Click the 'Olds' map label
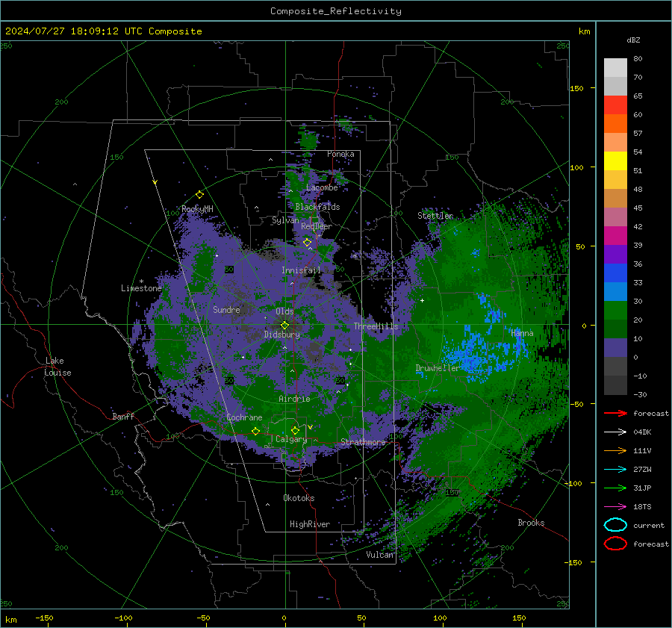Viewport: 672px width, 628px height. [x=284, y=311]
